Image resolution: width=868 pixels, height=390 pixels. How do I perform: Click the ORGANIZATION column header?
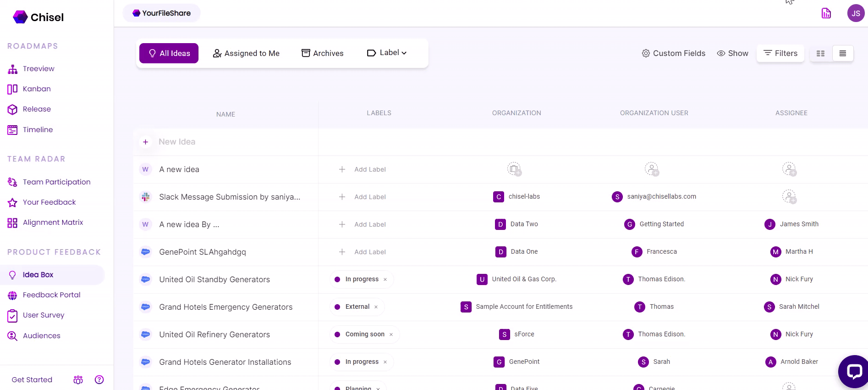pos(516,113)
